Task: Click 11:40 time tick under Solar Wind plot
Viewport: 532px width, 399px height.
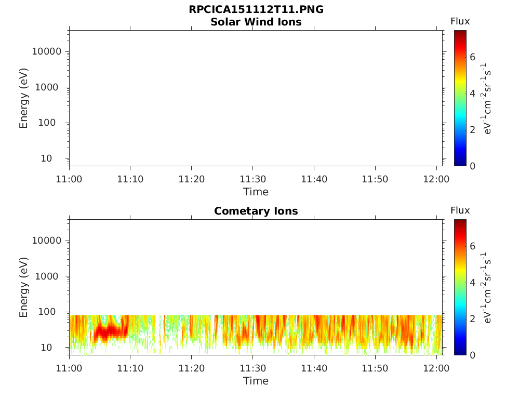Action: coord(314,179)
